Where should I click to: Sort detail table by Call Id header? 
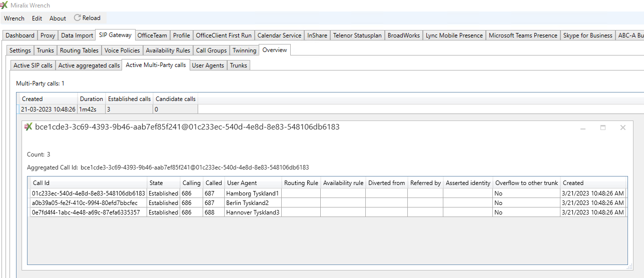coord(89,183)
